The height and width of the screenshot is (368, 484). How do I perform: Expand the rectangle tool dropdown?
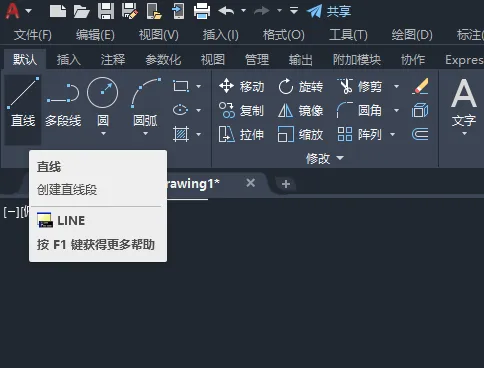(x=198, y=86)
